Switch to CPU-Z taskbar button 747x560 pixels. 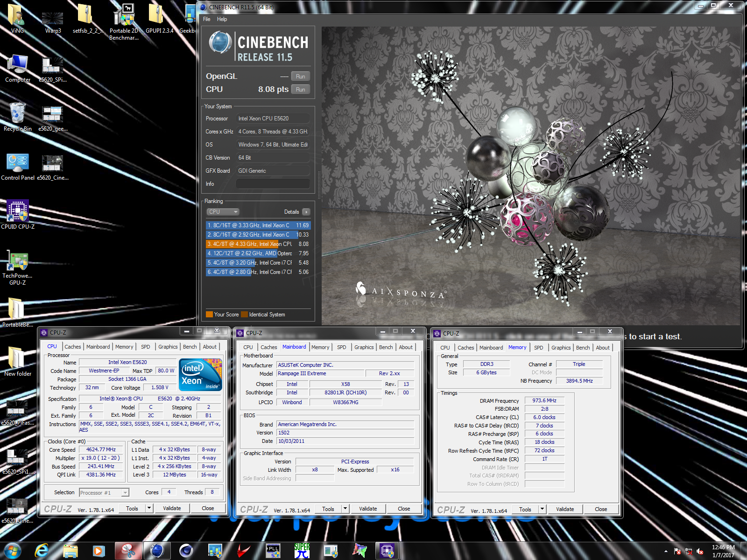point(388,551)
